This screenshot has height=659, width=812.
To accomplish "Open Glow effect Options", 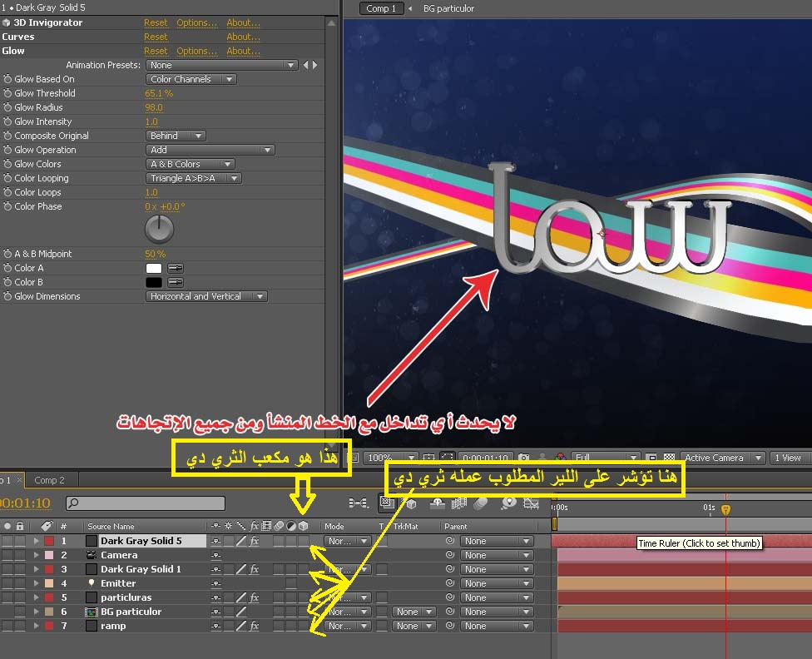I will point(197,51).
